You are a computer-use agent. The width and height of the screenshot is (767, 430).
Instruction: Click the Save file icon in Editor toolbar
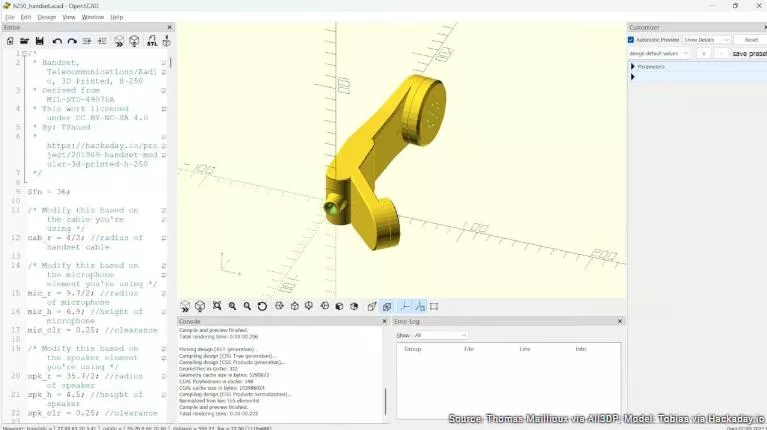37,41
